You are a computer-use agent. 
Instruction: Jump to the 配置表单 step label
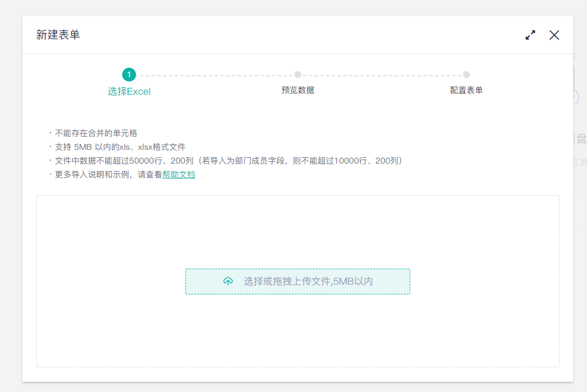467,90
